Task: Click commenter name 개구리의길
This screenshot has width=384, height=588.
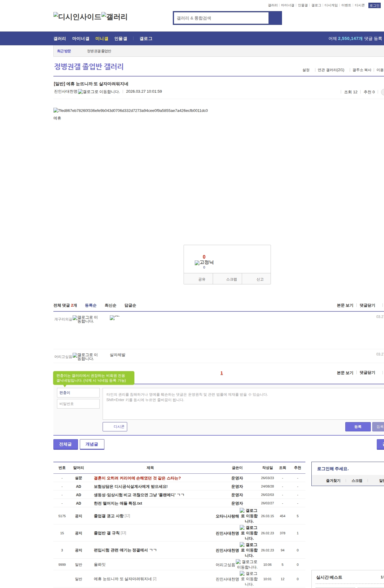Action: click(63, 319)
